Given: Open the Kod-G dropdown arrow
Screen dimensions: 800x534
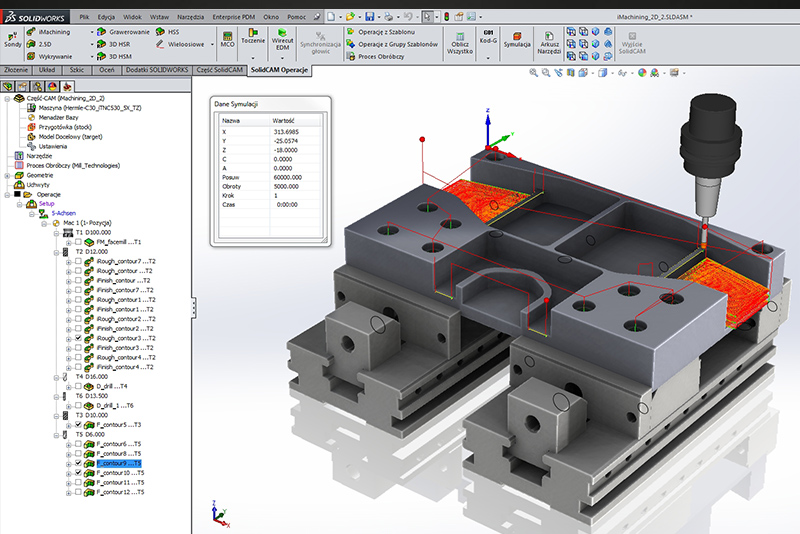Looking at the screenshot, I should click(488, 58).
